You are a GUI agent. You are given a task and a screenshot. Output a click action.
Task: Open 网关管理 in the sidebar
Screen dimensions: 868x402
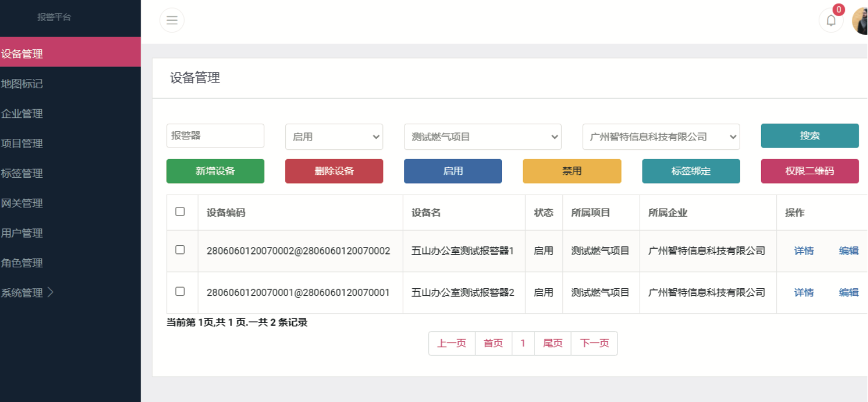point(22,203)
